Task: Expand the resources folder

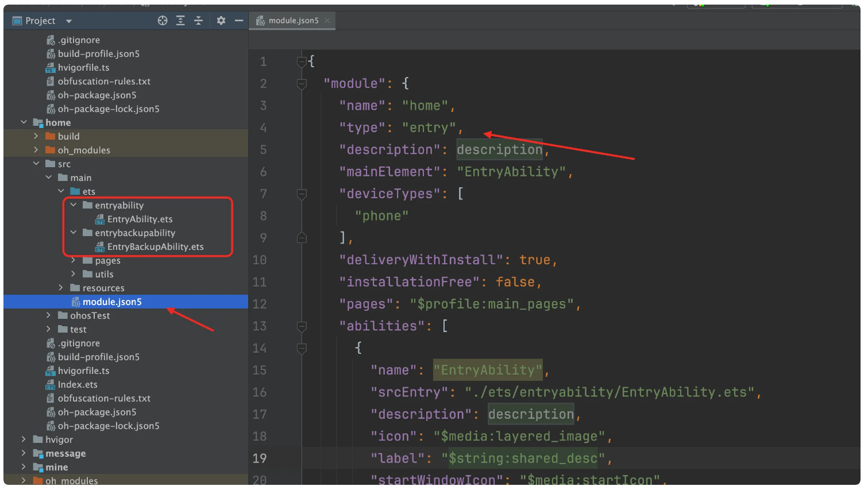Action: [61, 288]
